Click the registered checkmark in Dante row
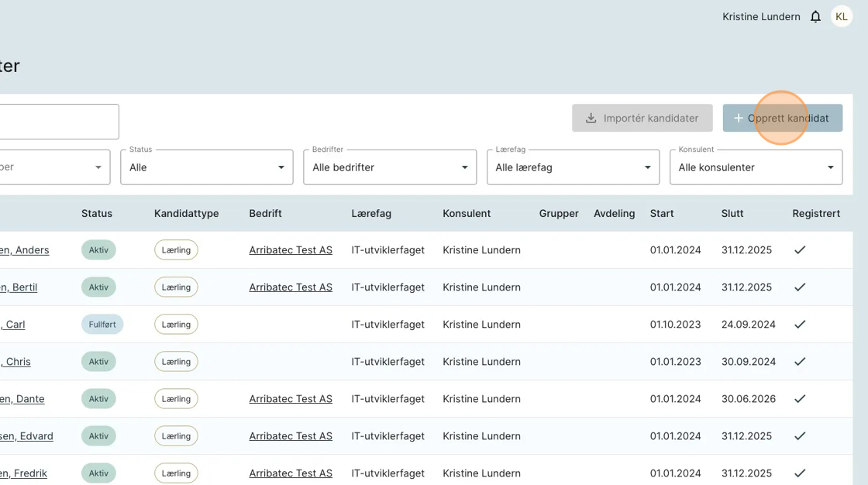The width and height of the screenshot is (868, 485). click(x=800, y=399)
